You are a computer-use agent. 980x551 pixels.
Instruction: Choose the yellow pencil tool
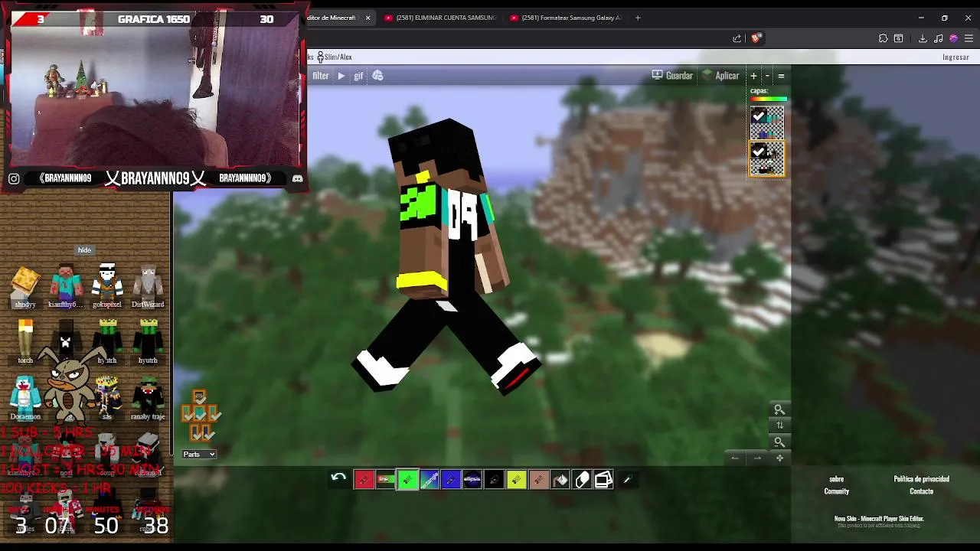click(516, 480)
